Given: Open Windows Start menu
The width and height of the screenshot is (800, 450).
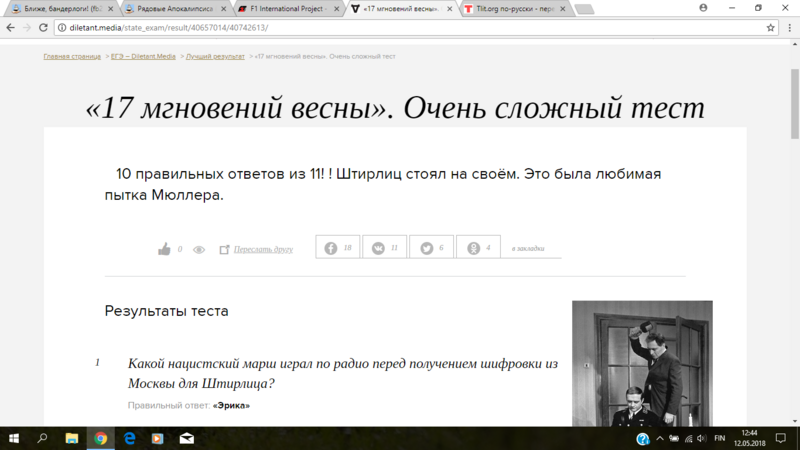Looking at the screenshot, I should (x=14, y=438).
